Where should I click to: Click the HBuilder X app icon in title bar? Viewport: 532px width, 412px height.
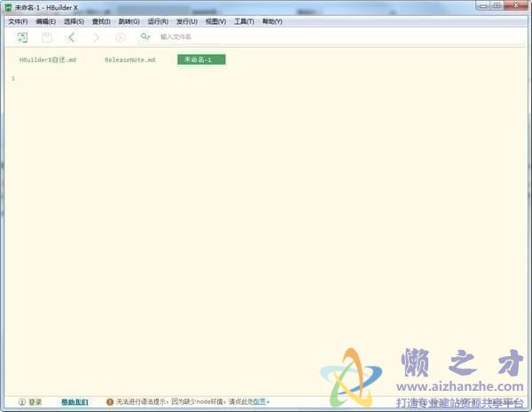click(x=8, y=7)
